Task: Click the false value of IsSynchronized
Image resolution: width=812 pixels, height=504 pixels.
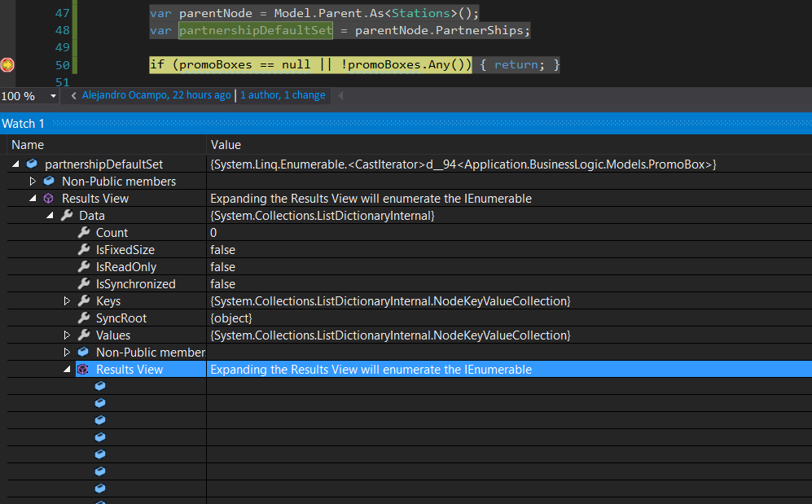Action: pos(222,283)
